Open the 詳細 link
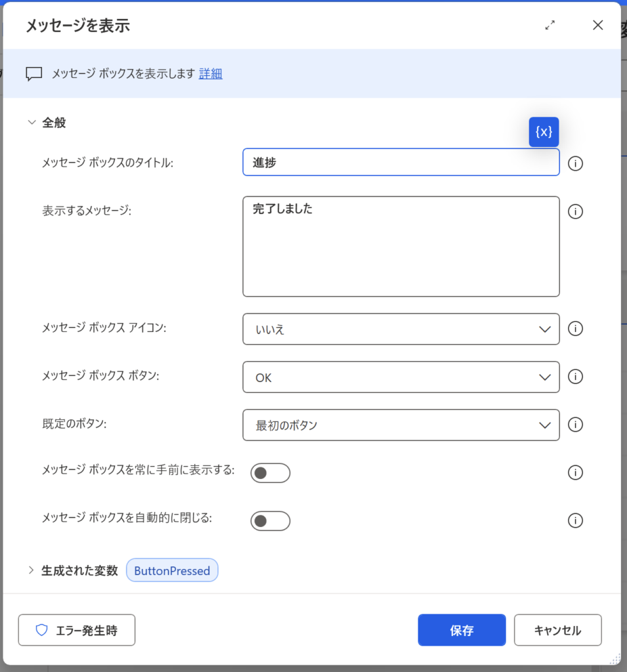The width and height of the screenshot is (627, 672). pos(211,73)
